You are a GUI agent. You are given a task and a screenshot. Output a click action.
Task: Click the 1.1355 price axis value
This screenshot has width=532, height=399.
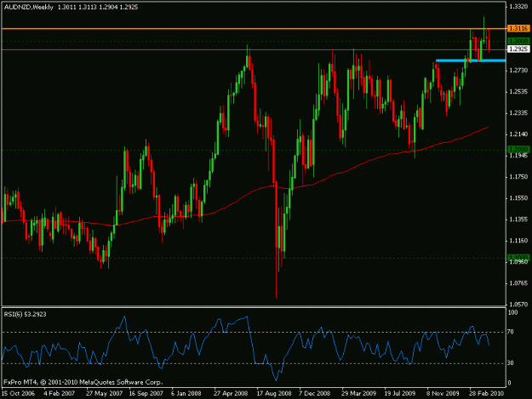519,219
